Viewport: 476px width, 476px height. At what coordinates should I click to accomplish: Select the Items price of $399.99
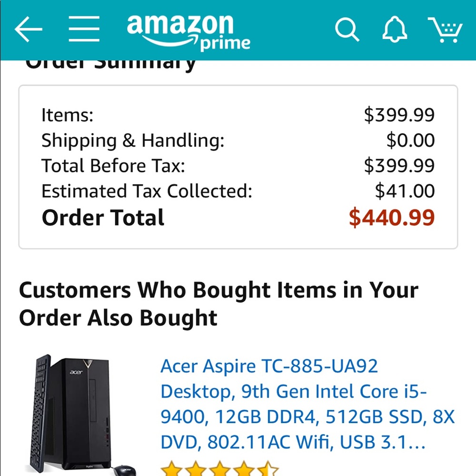[399, 115]
